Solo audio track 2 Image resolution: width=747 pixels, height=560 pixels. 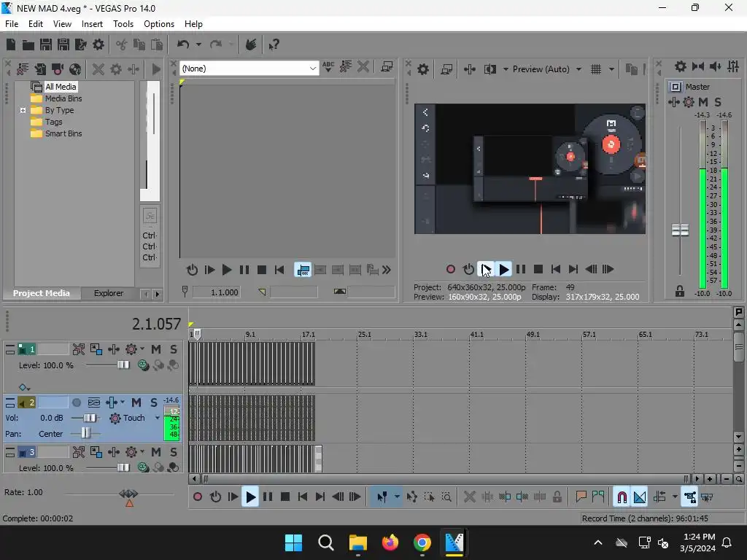pyautogui.click(x=154, y=402)
